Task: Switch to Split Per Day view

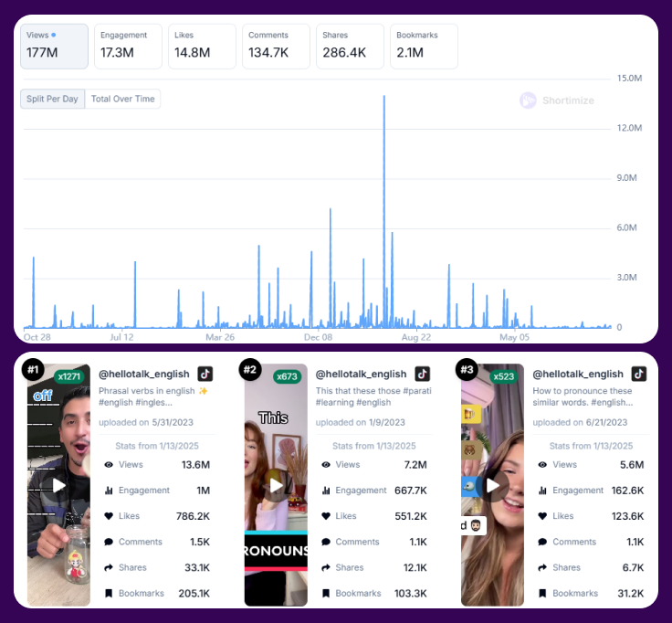Action: [52, 99]
